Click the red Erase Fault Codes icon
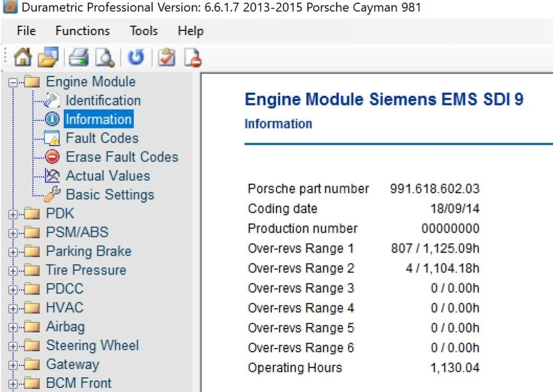 click(x=52, y=157)
